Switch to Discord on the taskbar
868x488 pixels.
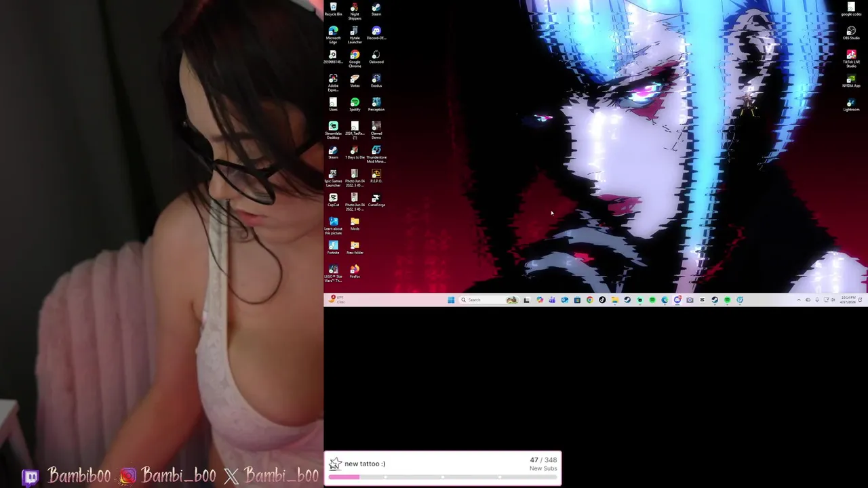point(677,300)
